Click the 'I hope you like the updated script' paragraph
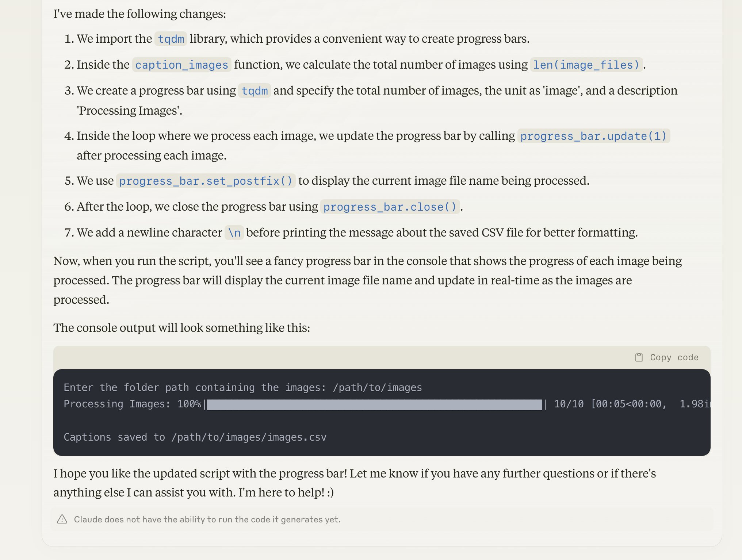 pos(355,483)
